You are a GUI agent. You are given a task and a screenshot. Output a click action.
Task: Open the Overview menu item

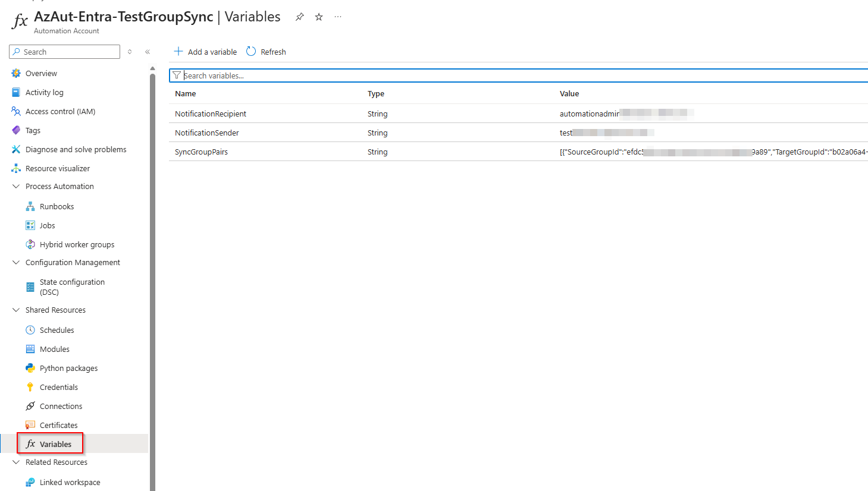pos(41,73)
